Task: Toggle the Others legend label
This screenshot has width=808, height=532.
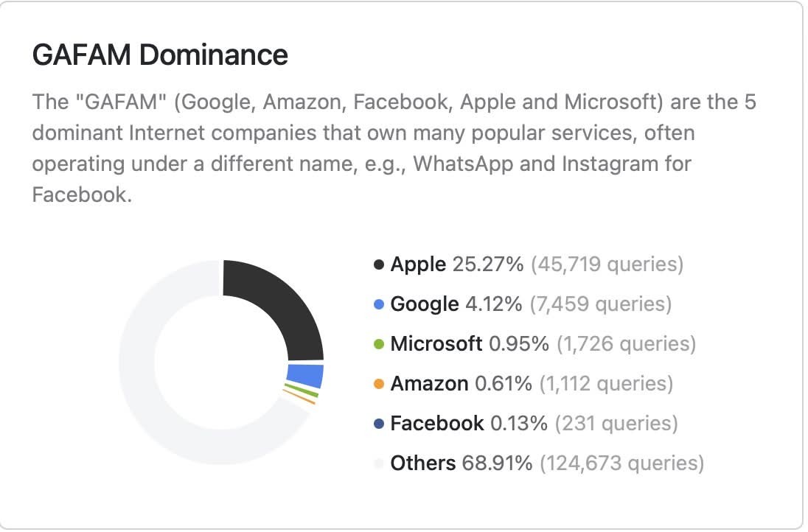Action: tap(422, 463)
